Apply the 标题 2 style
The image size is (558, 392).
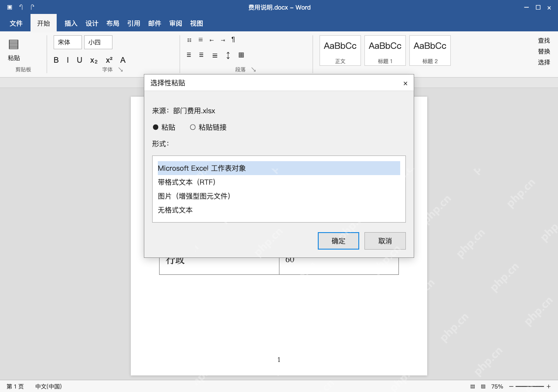tap(430, 51)
